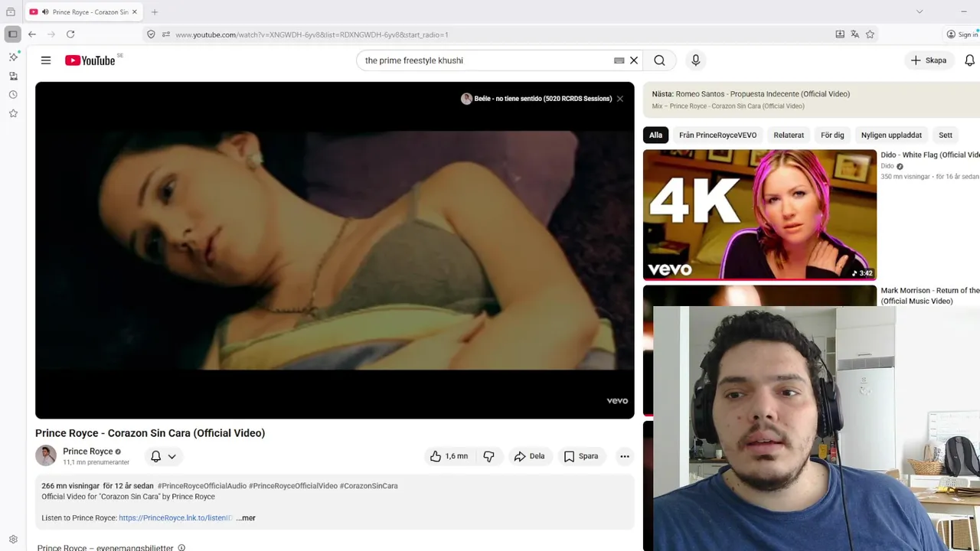The image size is (980, 551).
Task: Click the address bar URL
Action: pos(312,34)
